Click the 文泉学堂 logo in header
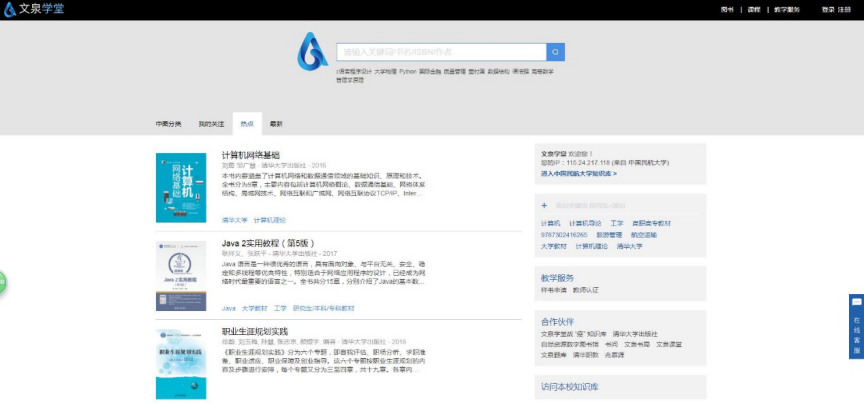 [x=36, y=9]
